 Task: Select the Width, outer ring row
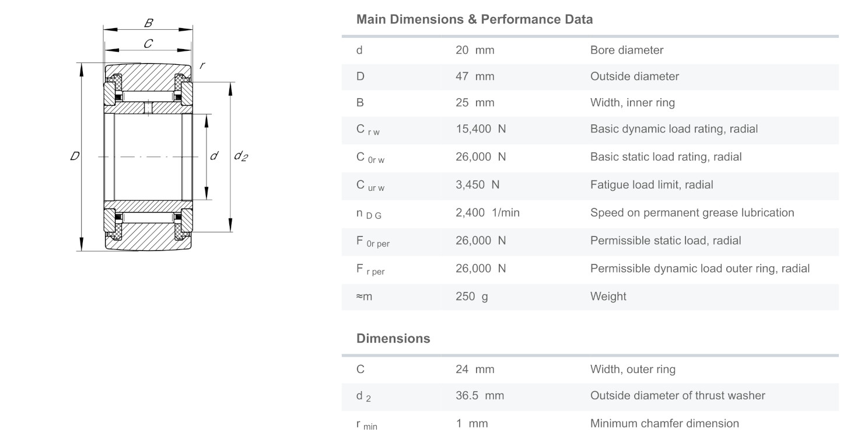point(589,370)
